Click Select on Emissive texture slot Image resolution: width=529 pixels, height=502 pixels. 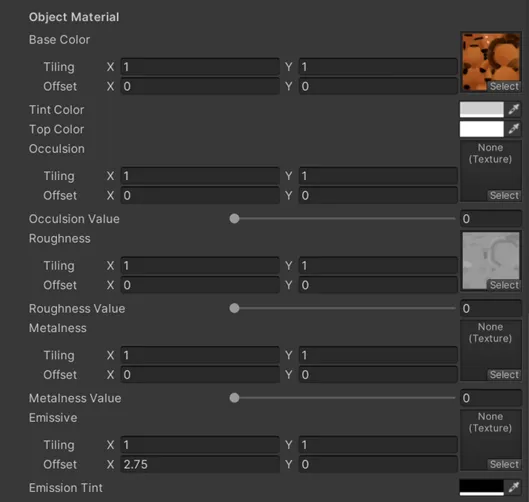[504, 464]
